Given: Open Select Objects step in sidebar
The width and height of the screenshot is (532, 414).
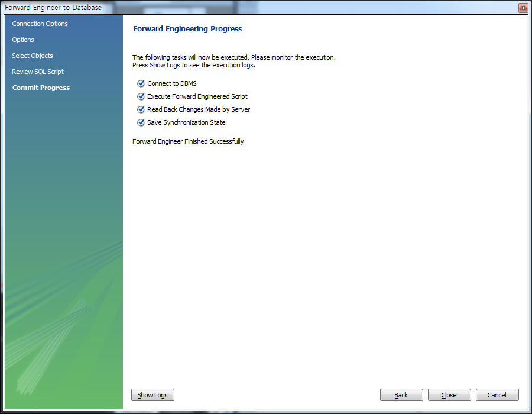Looking at the screenshot, I should click(33, 56).
